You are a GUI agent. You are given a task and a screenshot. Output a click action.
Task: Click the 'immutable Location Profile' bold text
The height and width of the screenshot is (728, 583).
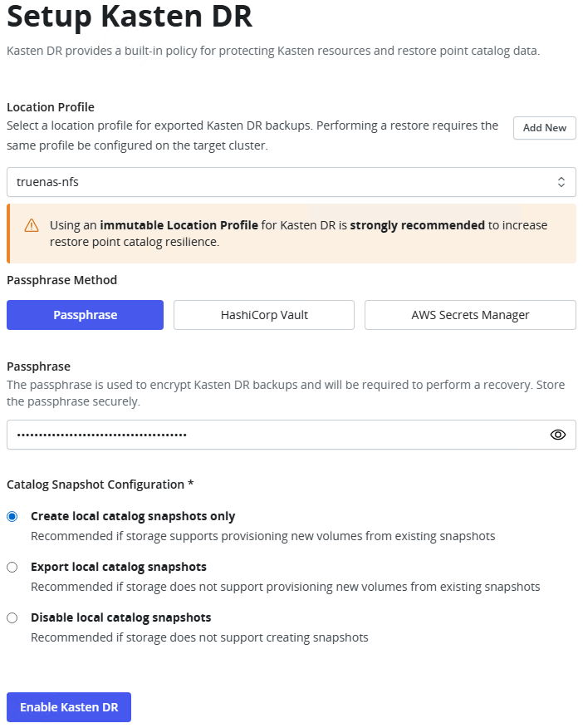179,225
